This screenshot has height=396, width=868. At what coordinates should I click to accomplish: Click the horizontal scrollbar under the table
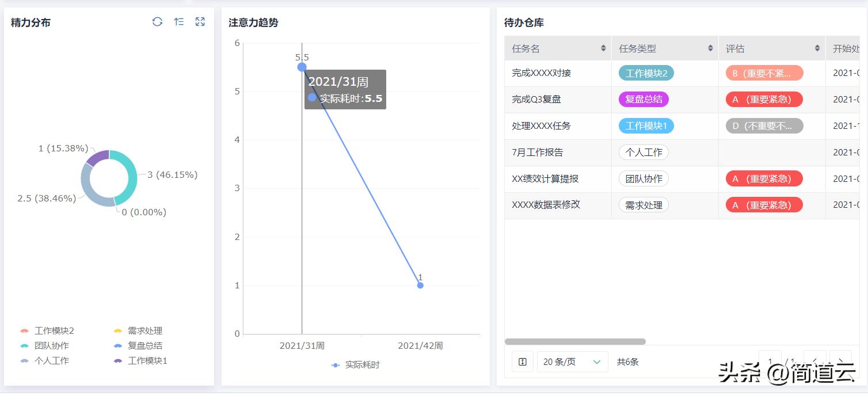(575, 342)
